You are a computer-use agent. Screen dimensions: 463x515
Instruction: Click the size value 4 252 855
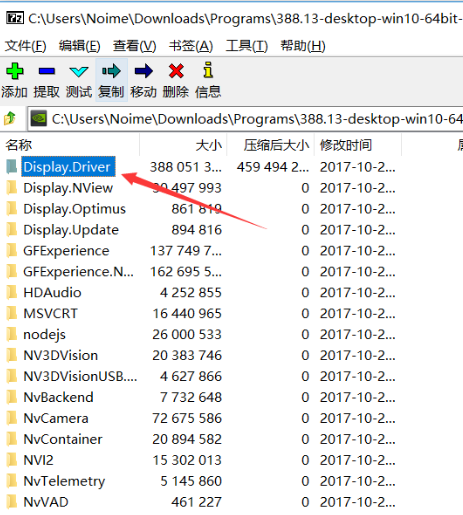point(191,292)
